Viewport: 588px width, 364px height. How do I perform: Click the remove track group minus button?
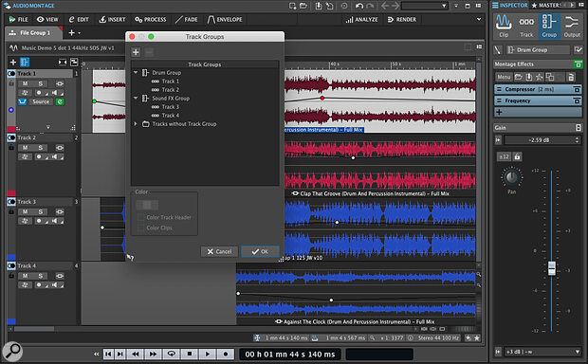tap(149, 52)
